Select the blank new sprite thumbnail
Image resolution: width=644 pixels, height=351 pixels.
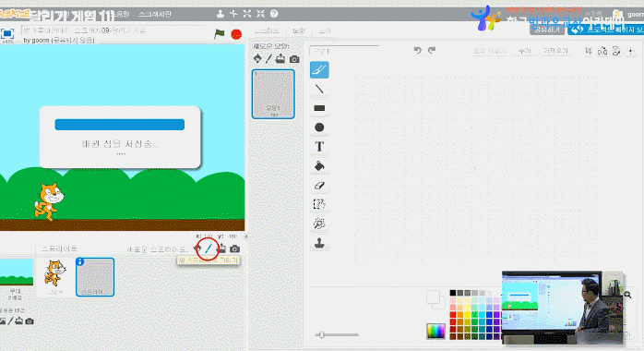pyautogui.click(x=95, y=277)
